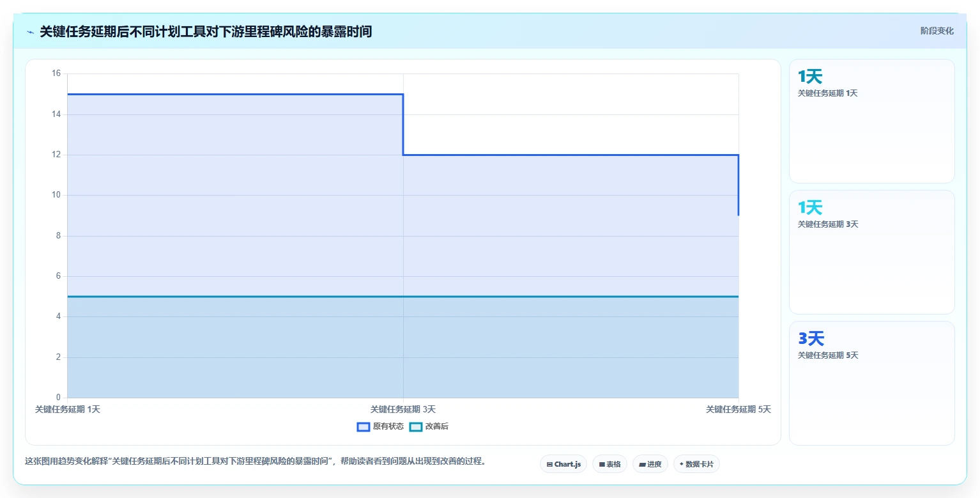Click the 进度 tag chip
Viewport: 980px width, 498px height.
(650, 464)
